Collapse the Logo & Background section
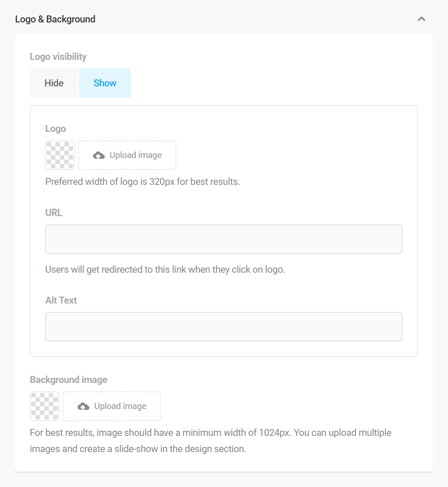This screenshot has width=448, height=487. 422,19
